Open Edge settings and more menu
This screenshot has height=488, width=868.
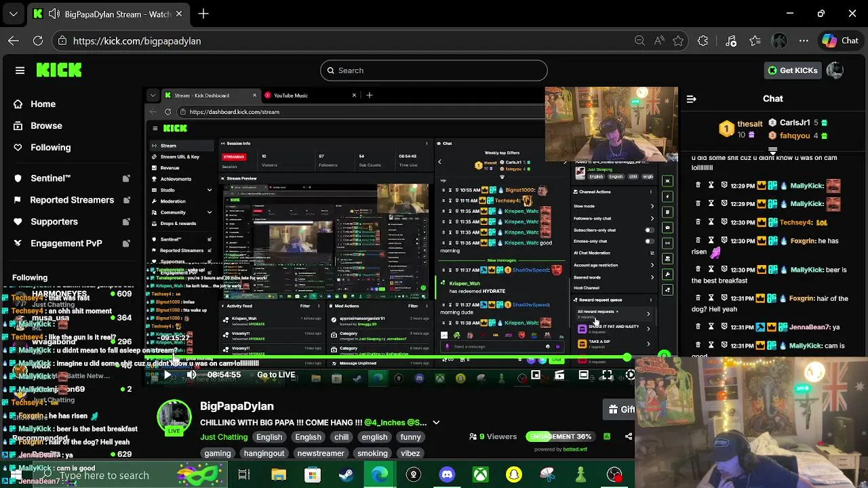[804, 41]
